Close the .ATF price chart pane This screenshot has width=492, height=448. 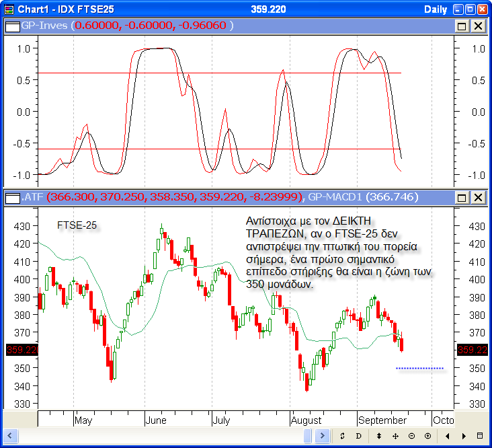click(x=478, y=197)
